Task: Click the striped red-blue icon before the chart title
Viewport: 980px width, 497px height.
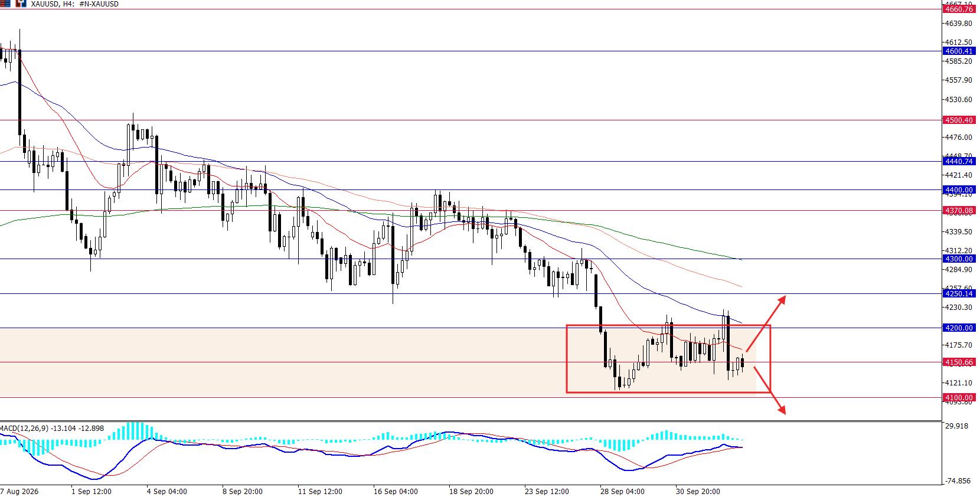Action: click(x=5, y=4)
